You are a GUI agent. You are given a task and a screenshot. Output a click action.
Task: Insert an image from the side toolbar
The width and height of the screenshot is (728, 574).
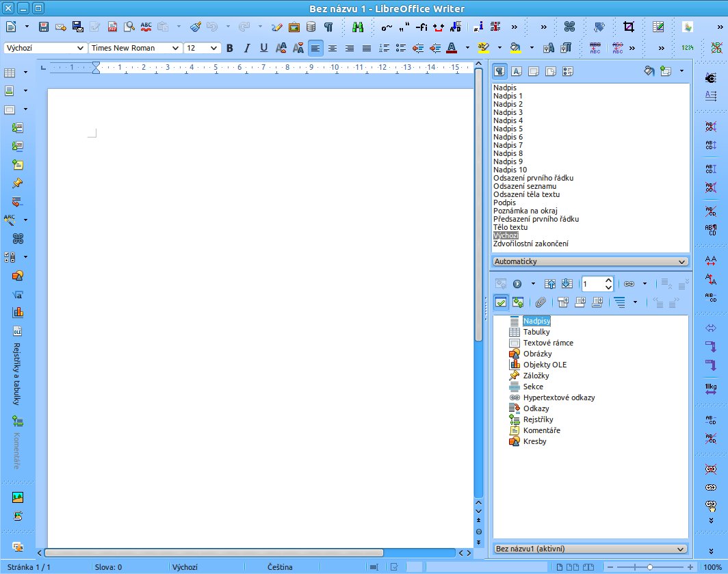(18, 497)
